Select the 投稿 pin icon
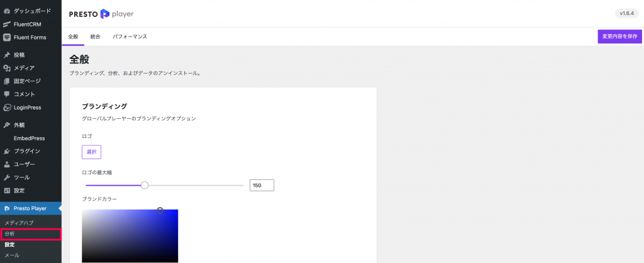The image size is (644, 263). tap(6, 55)
